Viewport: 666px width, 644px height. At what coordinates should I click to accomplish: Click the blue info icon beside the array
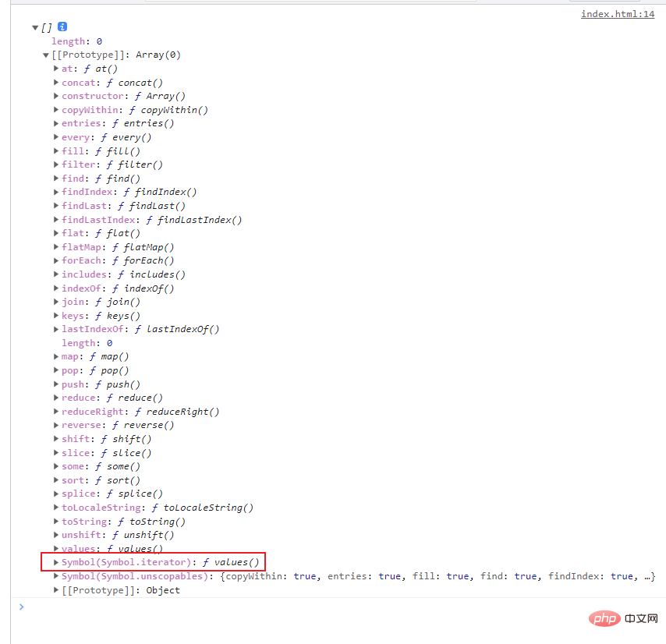point(62,27)
